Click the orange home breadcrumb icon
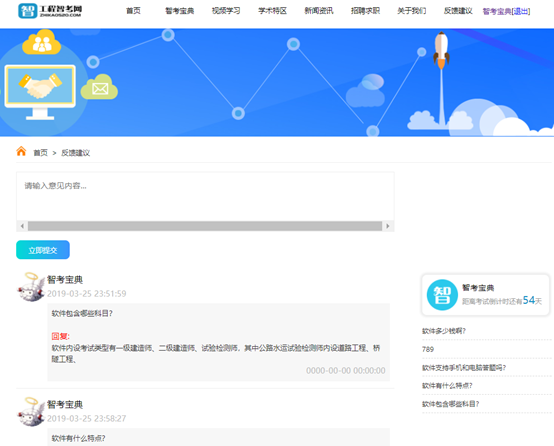Image resolution: width=554 pixels, height=446 pixels. [x=21, y=151]
